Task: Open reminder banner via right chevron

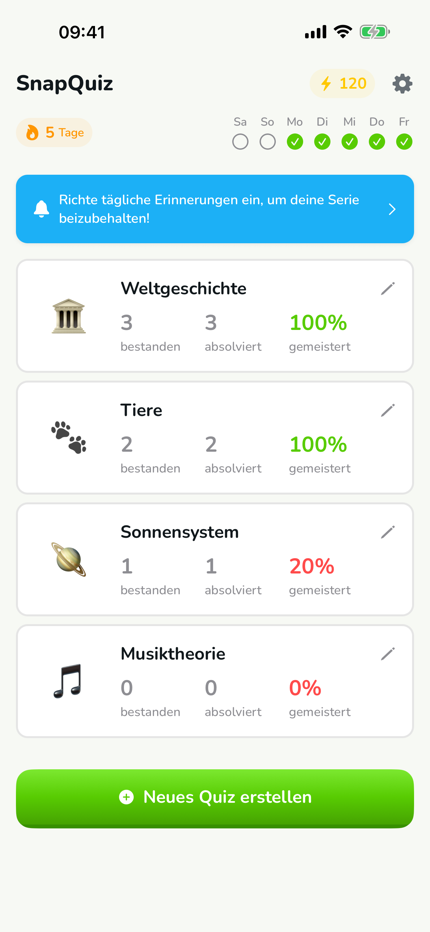Action: [x=392, y=209]
